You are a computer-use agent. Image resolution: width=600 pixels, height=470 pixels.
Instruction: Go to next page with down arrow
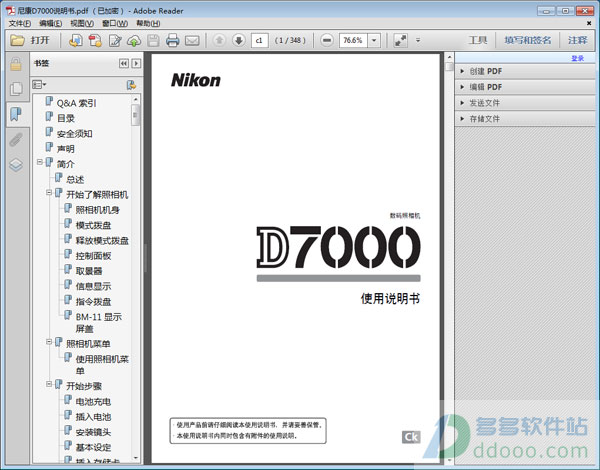point(238,40)
